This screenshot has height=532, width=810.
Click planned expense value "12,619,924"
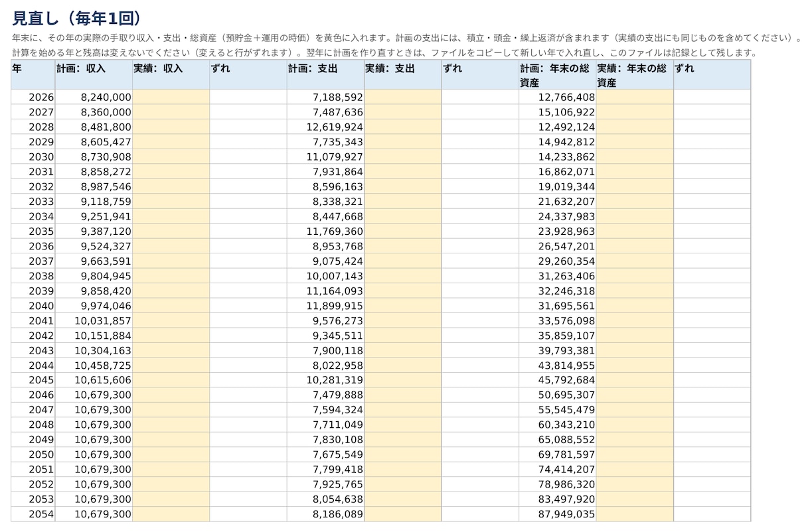(x=325, y=127)
